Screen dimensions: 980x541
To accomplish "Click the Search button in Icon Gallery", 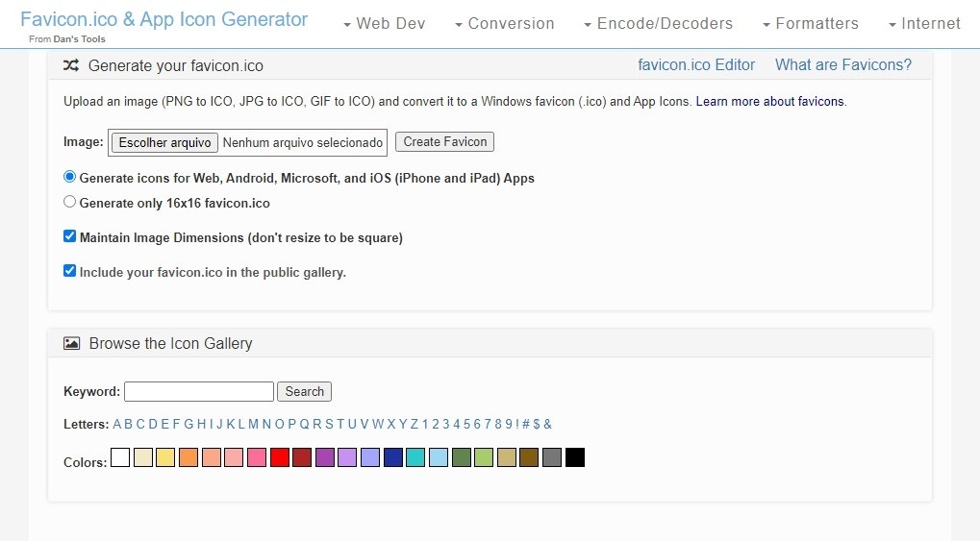I will click(x=304, y=391).
